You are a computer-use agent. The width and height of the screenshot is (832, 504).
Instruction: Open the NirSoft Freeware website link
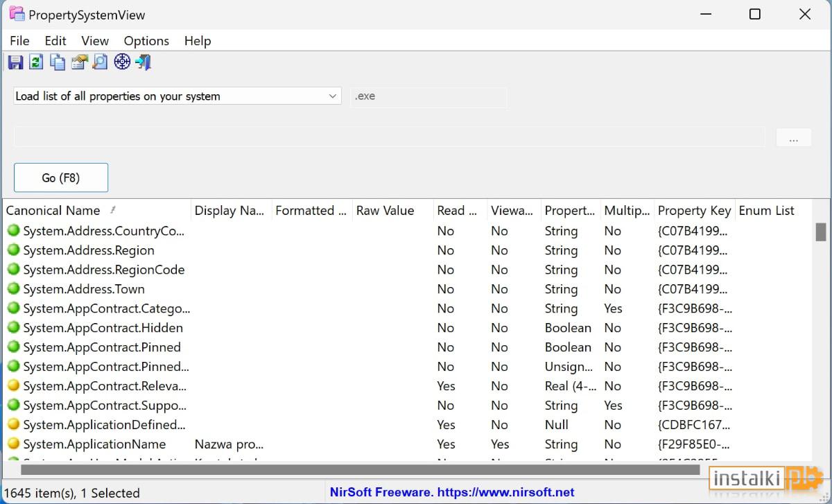pyautogui.click(x=452, y=493)
